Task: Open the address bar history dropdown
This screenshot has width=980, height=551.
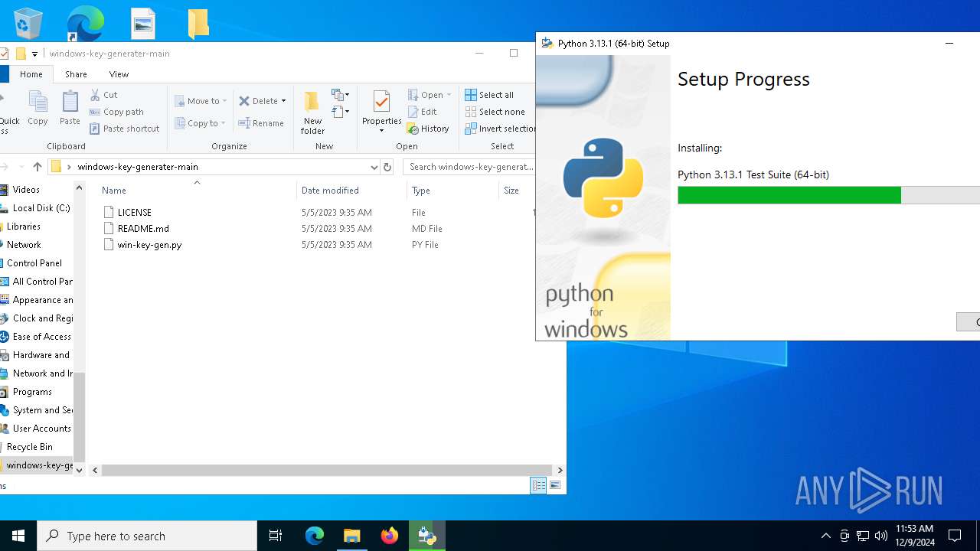Action: coord(374,167)
